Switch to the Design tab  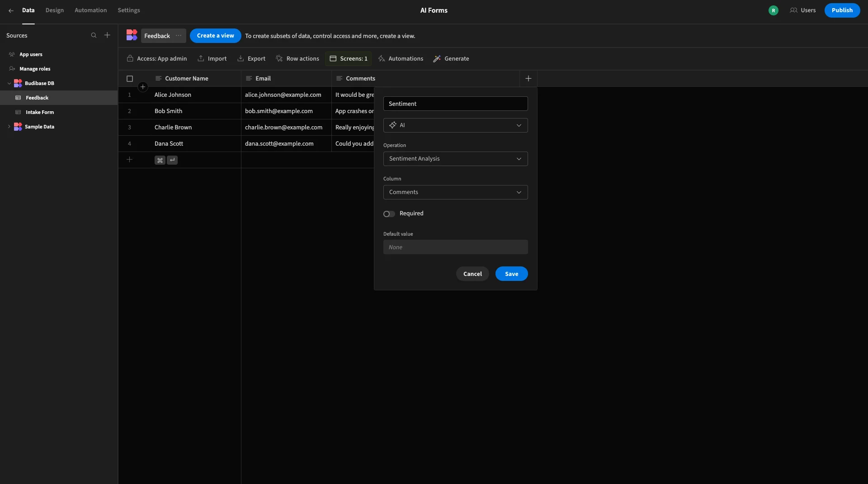[54, 10]
